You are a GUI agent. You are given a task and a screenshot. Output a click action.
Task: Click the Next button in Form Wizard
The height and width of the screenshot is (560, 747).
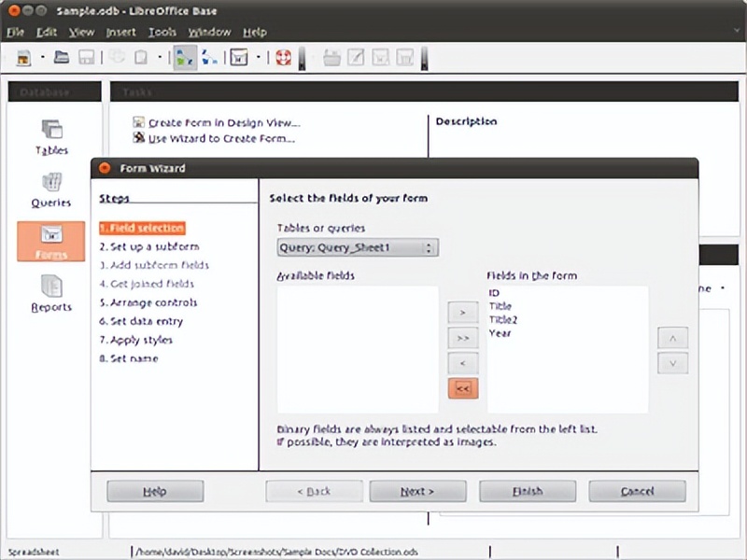(x=417, y=491)
